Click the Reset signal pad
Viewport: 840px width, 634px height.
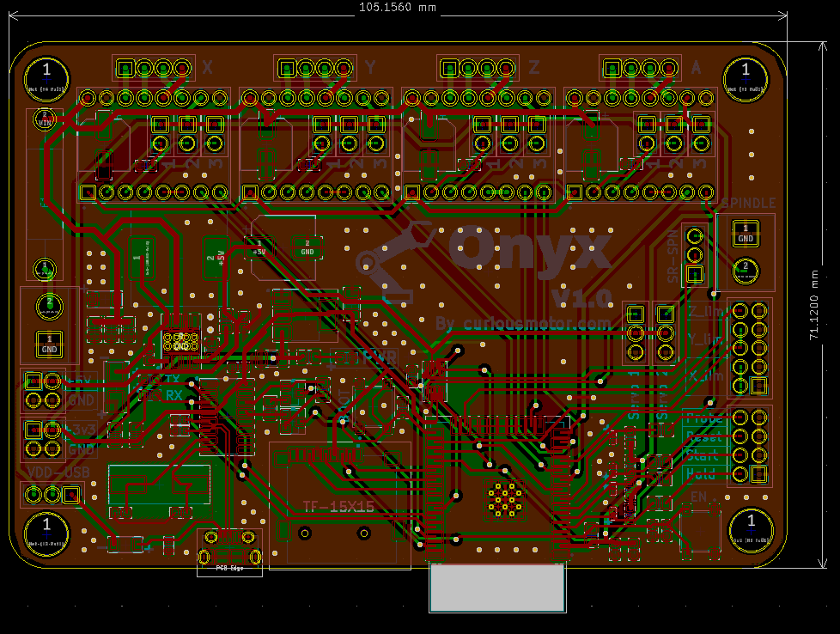click(x=740, y=436)
